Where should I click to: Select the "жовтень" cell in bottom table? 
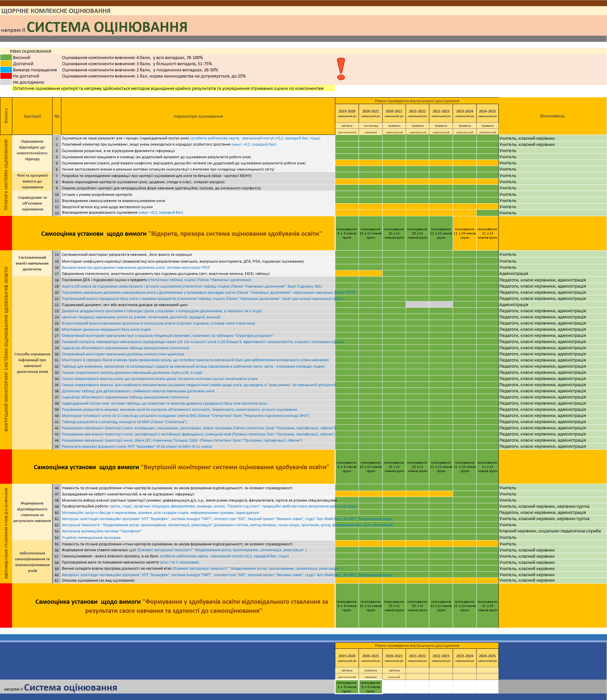(x=371, y=670)
